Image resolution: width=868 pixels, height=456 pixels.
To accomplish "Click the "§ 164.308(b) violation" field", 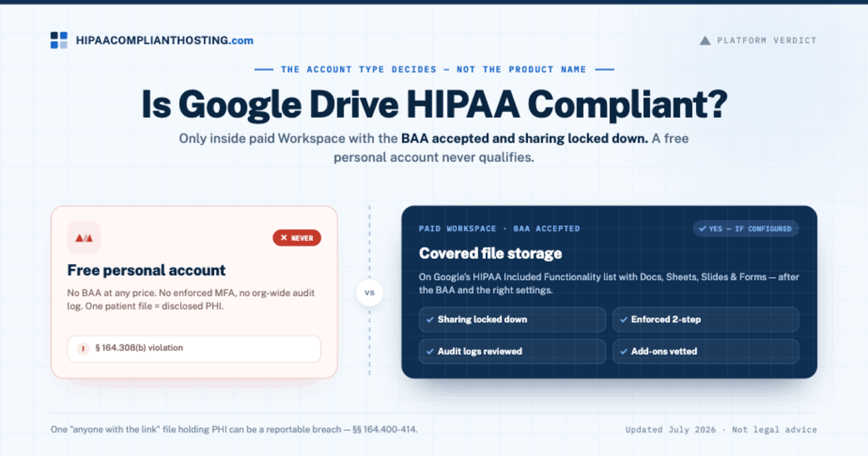I will point(194,348).
